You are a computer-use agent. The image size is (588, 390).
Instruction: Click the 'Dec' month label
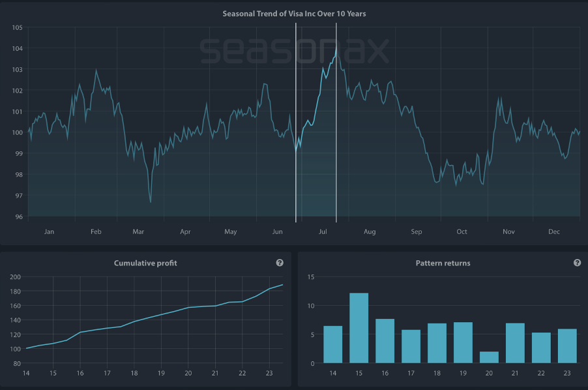coord(554,232)
